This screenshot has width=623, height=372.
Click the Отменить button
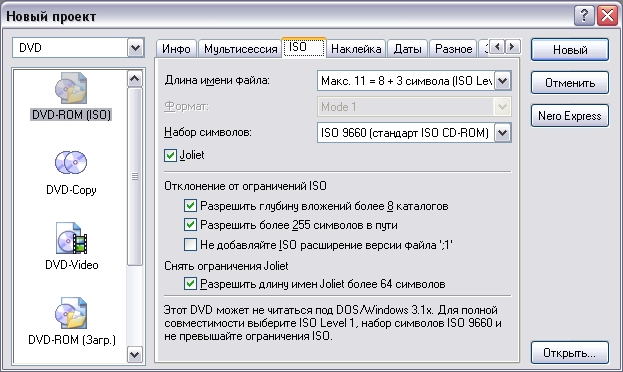(570, 83)
